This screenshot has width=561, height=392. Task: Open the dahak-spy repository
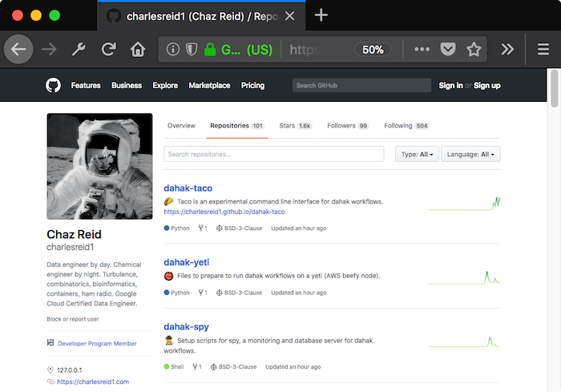click(187, 326)
